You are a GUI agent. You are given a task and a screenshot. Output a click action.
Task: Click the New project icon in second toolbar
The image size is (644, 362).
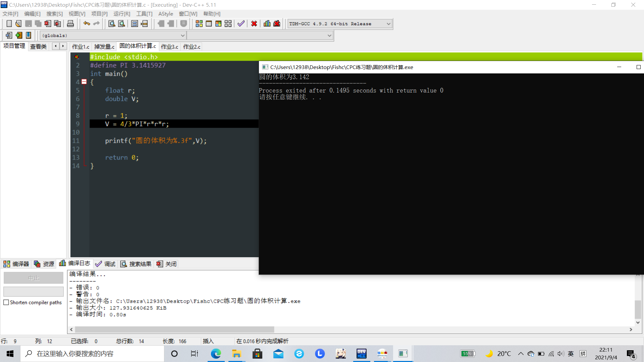click(9, 35)
